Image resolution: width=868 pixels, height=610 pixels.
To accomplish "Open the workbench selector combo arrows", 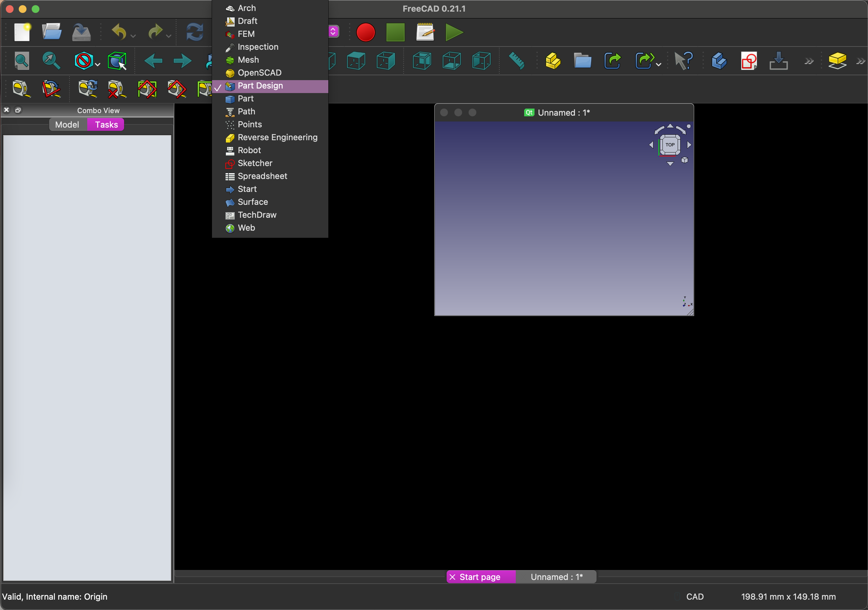I will click(333, 31).
